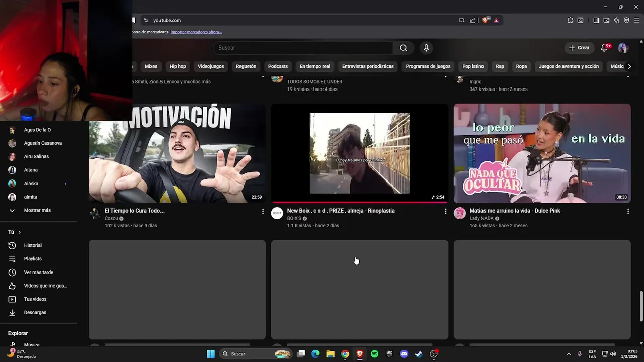Click the share page icon in address bar
This screenshot has width=644, height=362.
click(x=473, y=20)
